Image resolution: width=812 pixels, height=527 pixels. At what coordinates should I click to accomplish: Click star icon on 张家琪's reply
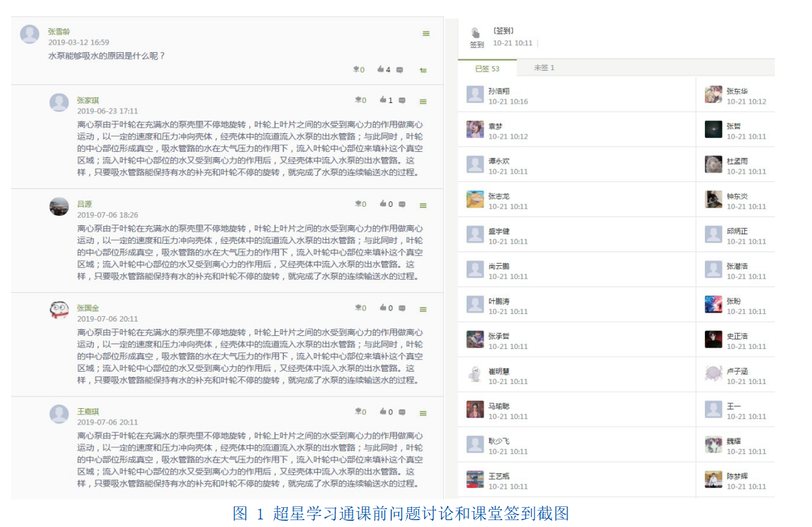357,100
